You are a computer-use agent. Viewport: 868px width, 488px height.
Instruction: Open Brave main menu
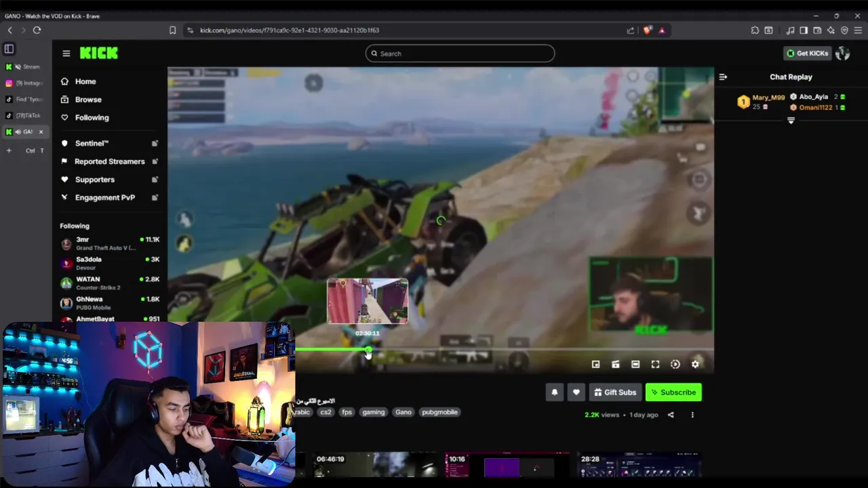(x=858, y=30)
